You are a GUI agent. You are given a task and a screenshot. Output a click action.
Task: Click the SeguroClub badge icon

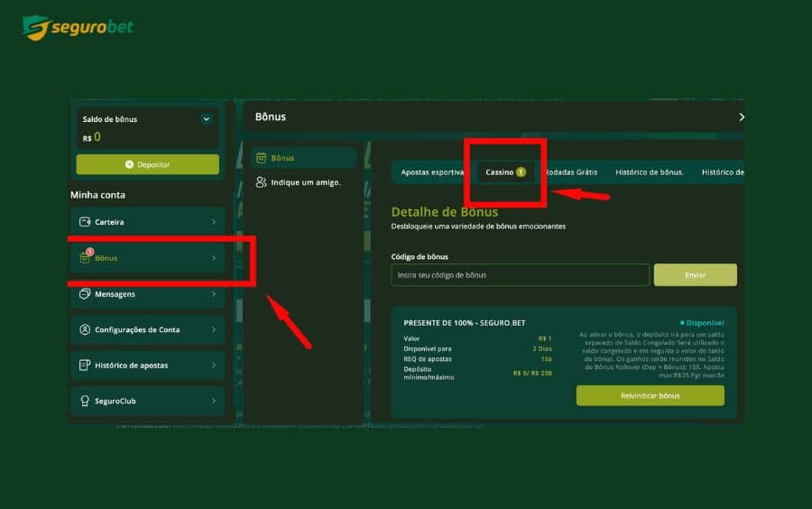(x=85, y=401)
